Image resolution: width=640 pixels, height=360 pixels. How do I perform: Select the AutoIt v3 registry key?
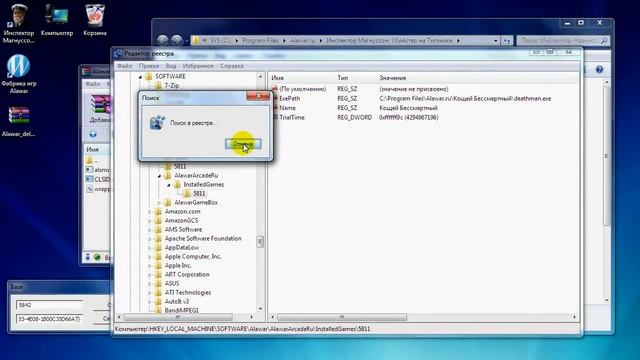(177, 301)
